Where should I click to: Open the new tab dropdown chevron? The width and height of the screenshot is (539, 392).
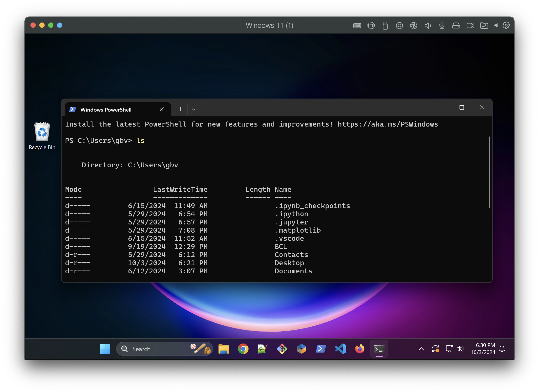coord(193,109)
